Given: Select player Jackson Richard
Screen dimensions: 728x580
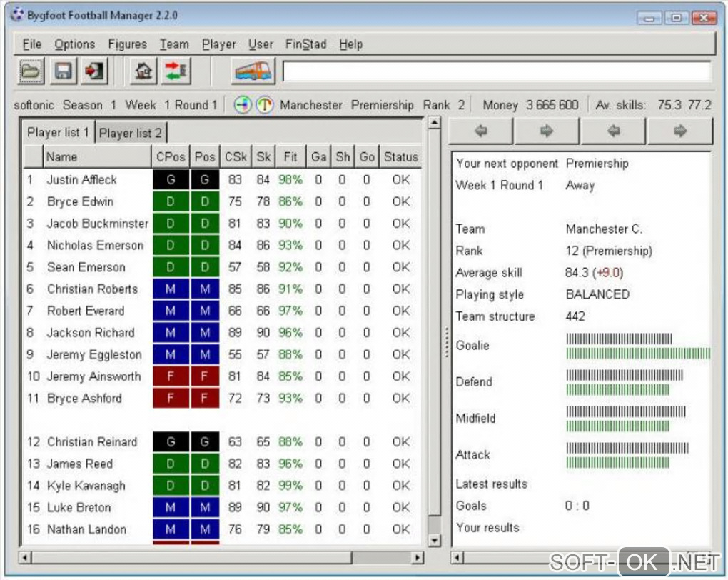Looking at the screenshot, I should [91, 333].
